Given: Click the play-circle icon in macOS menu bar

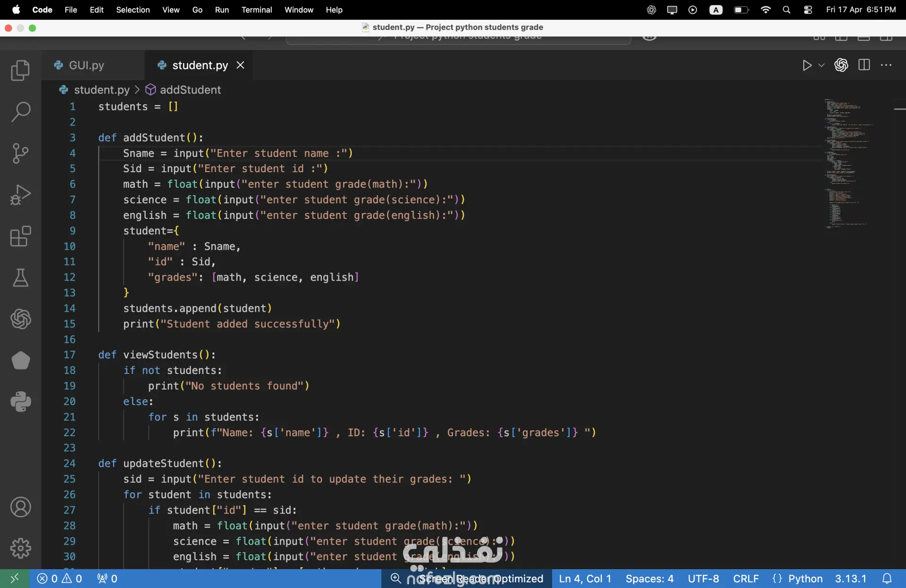Looking at the screenshot, I should tap(693, 9).
